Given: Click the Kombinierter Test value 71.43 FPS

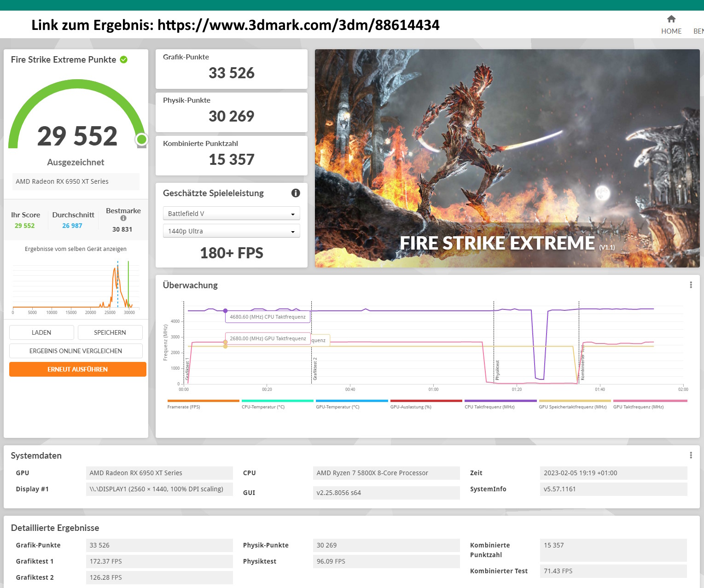Looking at the screenshot, I should click(x=613, y=571).
